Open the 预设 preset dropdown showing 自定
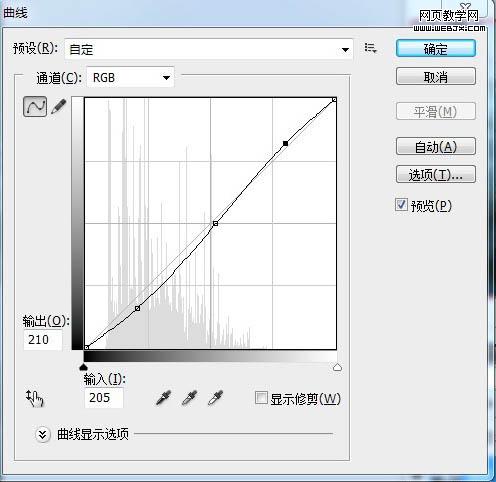 click(209, 50)
